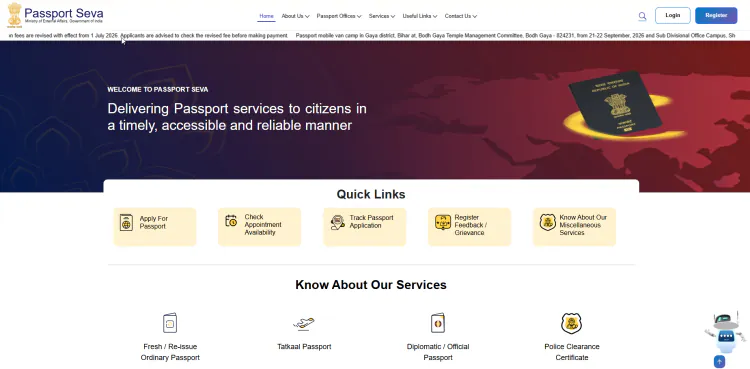The height and width of the screenshot is (369, 750).
Task: Click the Passport Seva emblem logo
Action: (x=15, y=14)
